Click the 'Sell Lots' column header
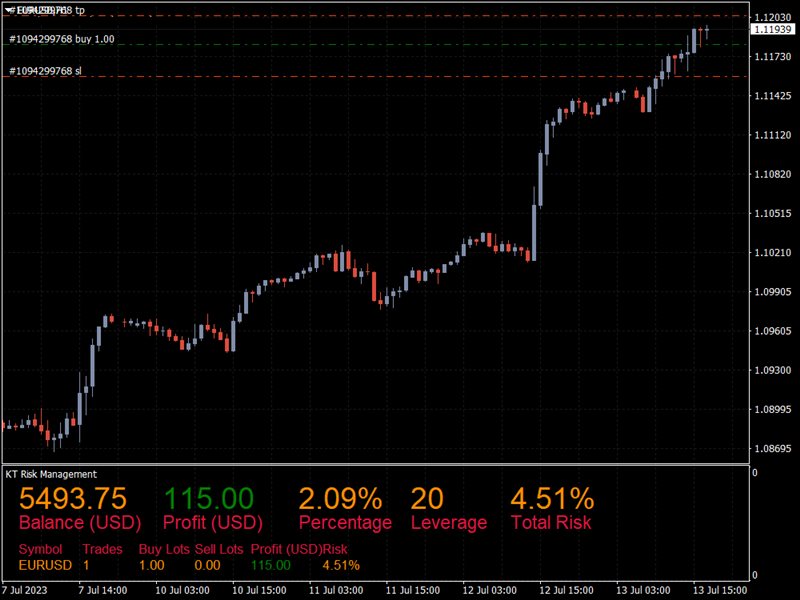 [x=219, y=549]
